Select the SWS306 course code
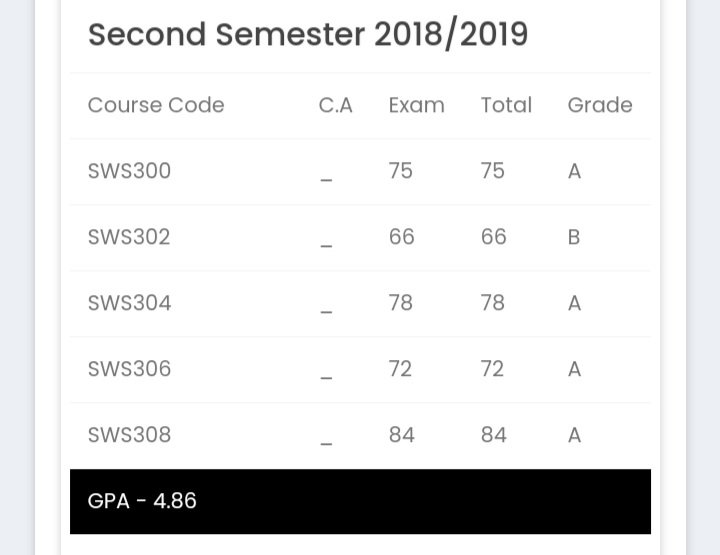Image resolution: width=720 pixels, height=555 pixels. [x=129, y=369]
